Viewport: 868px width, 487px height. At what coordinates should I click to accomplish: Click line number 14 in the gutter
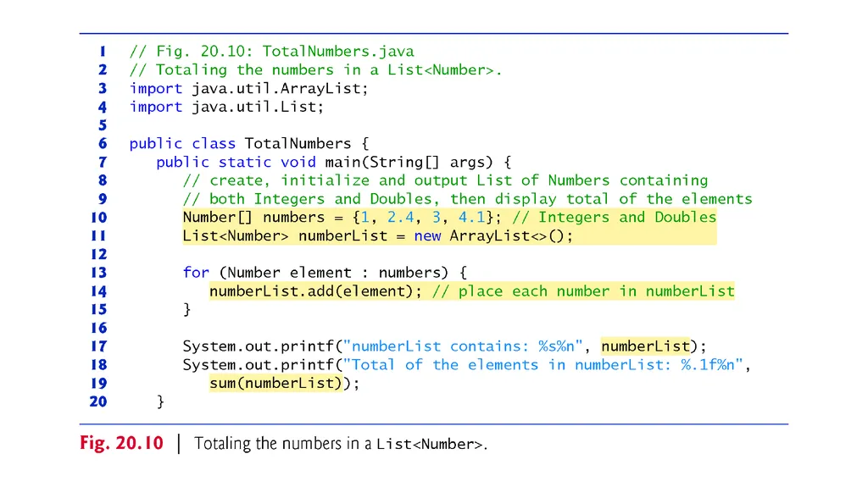pyautogui.click(x=98, y=291)
